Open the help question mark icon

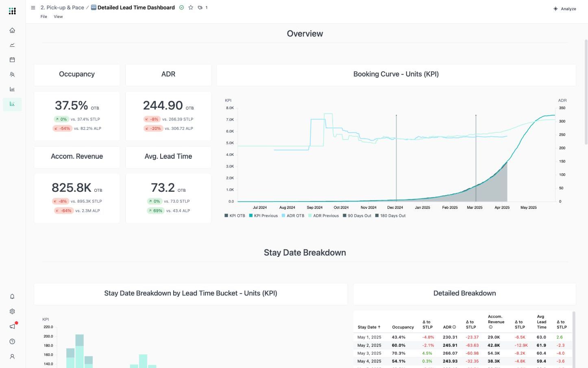12,342
